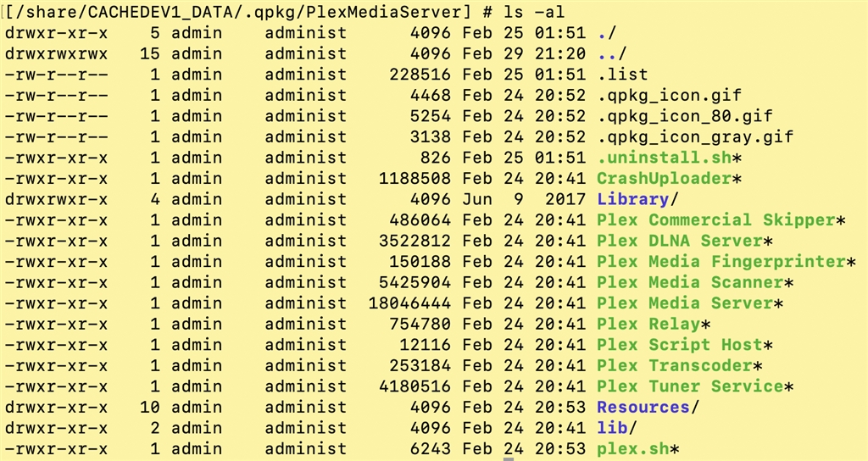The width and height of the screenshot is (868, 461).
Task: Click the file size 754780
Action: 420,324
